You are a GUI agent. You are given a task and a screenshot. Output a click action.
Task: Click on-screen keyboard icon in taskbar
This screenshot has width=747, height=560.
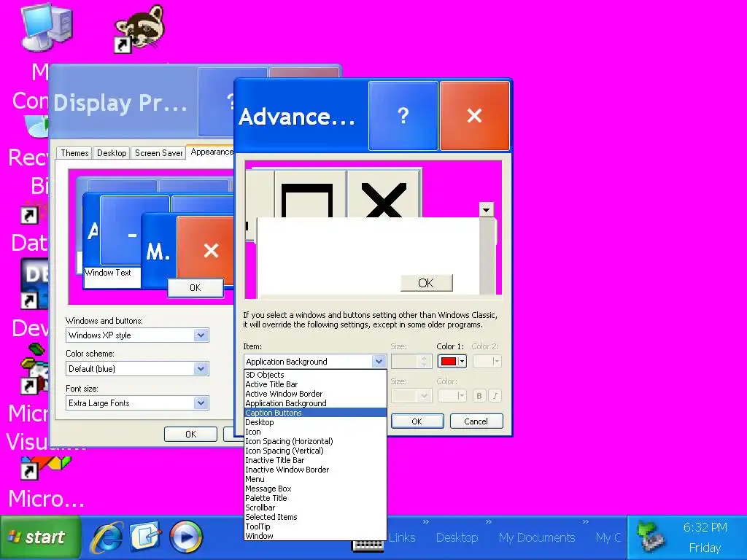[x=368, y=545]
